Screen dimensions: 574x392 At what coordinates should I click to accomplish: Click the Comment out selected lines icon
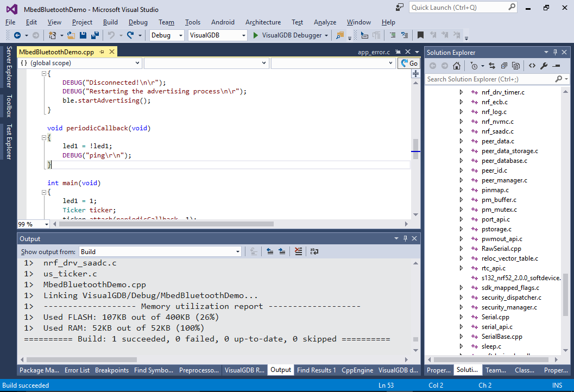click(x=393, y=35)
